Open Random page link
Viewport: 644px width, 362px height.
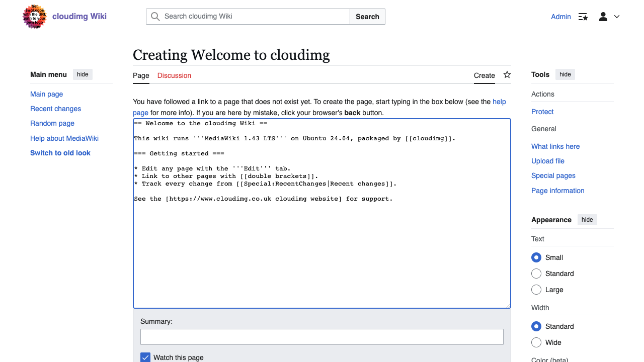pyautogui.click(x=52, y=123)
